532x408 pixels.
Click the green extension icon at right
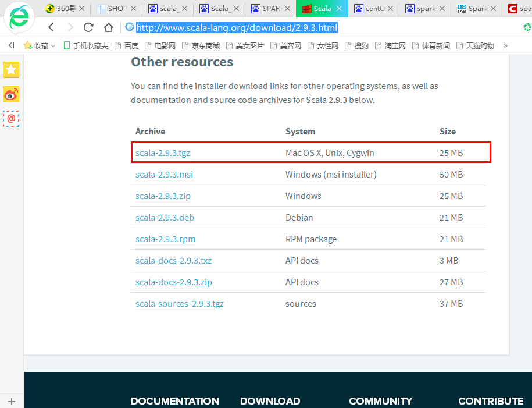(x=527, y=27)
